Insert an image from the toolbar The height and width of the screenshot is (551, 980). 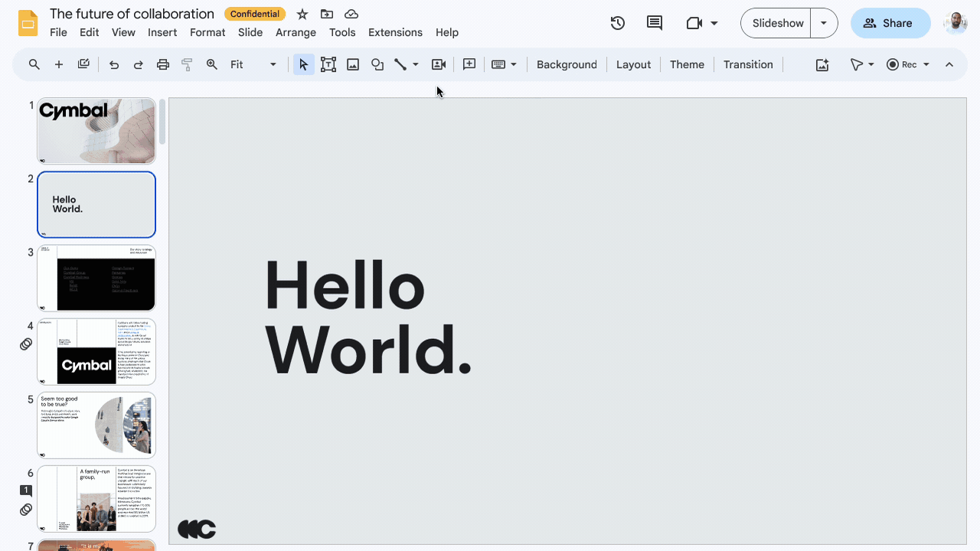coord(353,64)
